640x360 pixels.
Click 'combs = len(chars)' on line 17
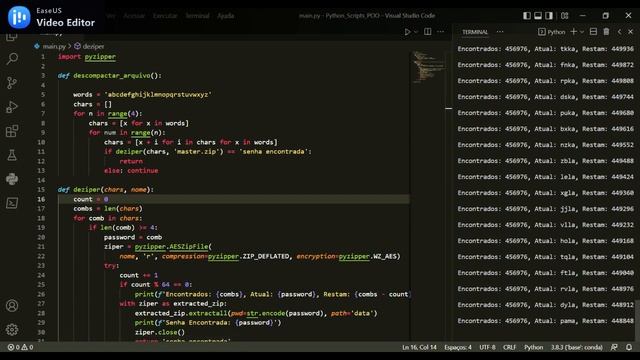click(x=108, y=209)
